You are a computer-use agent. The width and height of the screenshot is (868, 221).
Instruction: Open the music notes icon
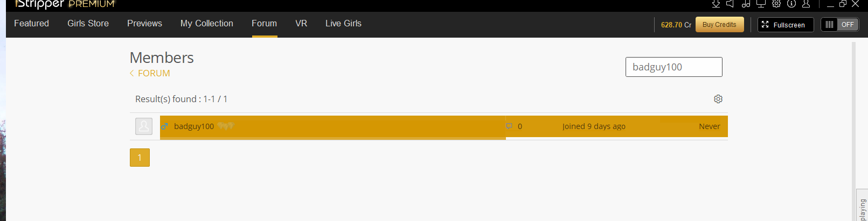pos(746,4)
